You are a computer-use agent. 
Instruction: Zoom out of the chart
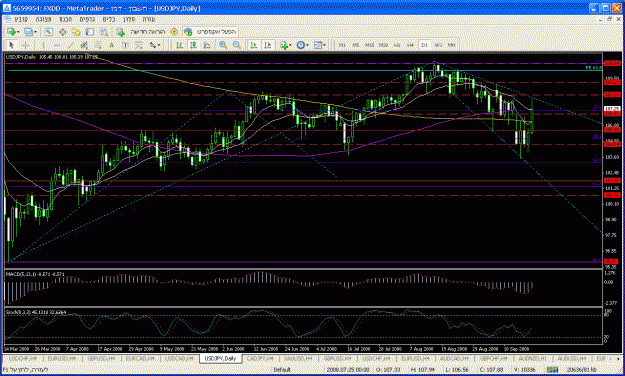pos(237,45)
